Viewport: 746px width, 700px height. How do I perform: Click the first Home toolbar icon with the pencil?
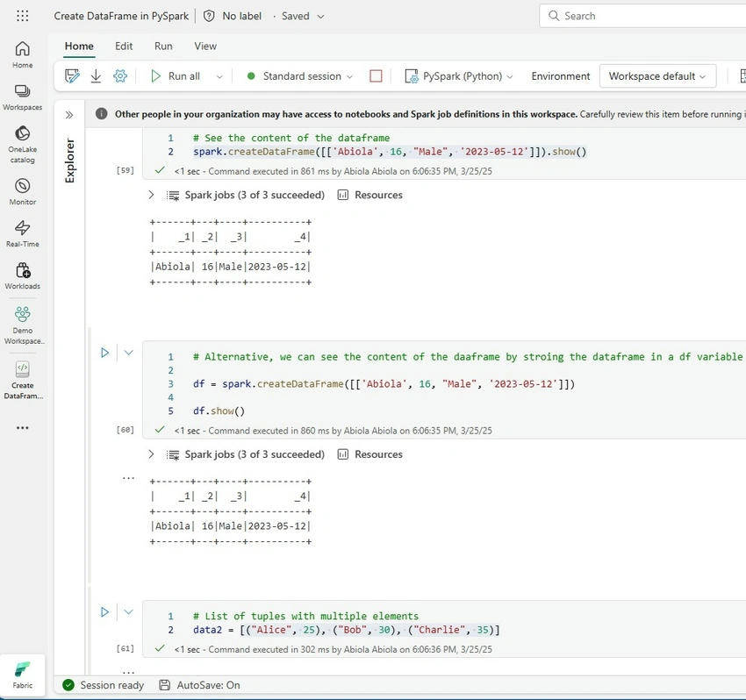pos(72,76)
